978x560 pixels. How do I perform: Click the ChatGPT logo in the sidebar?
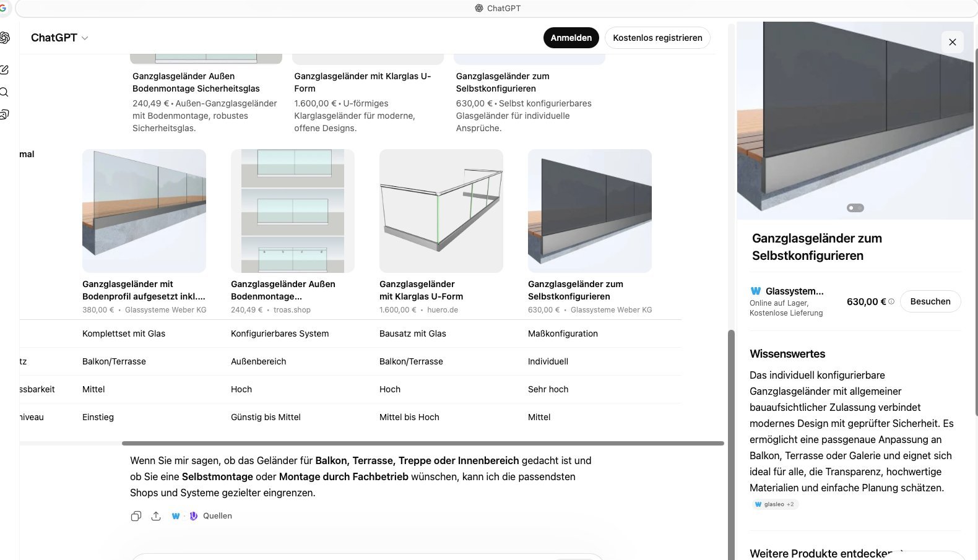[4, 38]
